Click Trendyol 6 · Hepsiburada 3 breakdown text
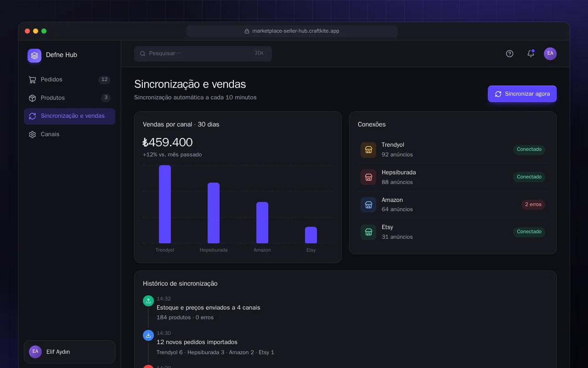Viewport: 588px width, 368px height. point(215,352)
